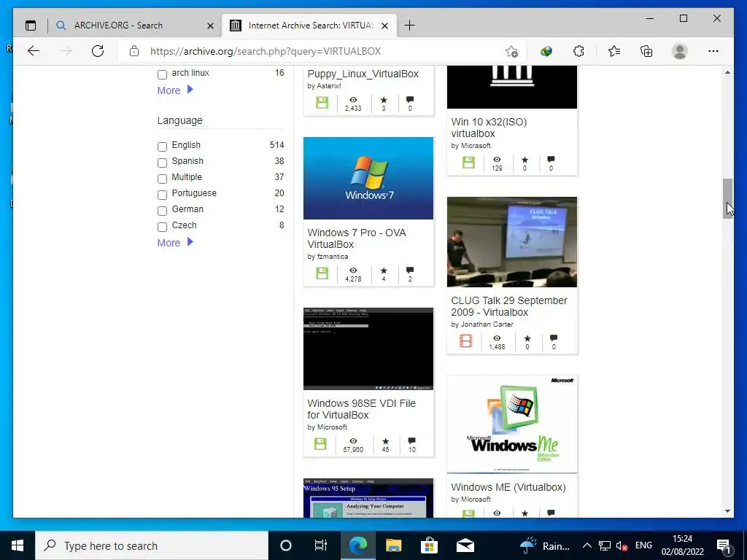This screenshot has width=747, height=560.
Task: Click software floppy icon on Win 10 x32 card
Action: tap(469, 163)
